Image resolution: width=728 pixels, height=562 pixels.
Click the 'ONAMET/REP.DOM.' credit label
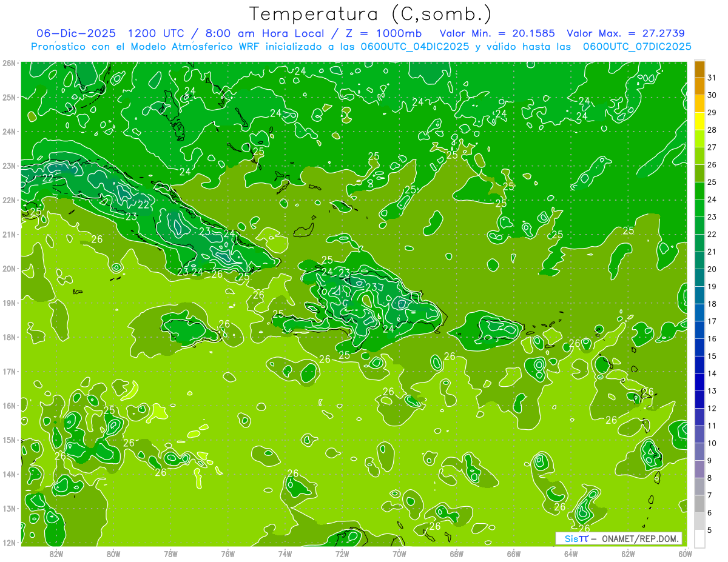click(x=641, y=538)
